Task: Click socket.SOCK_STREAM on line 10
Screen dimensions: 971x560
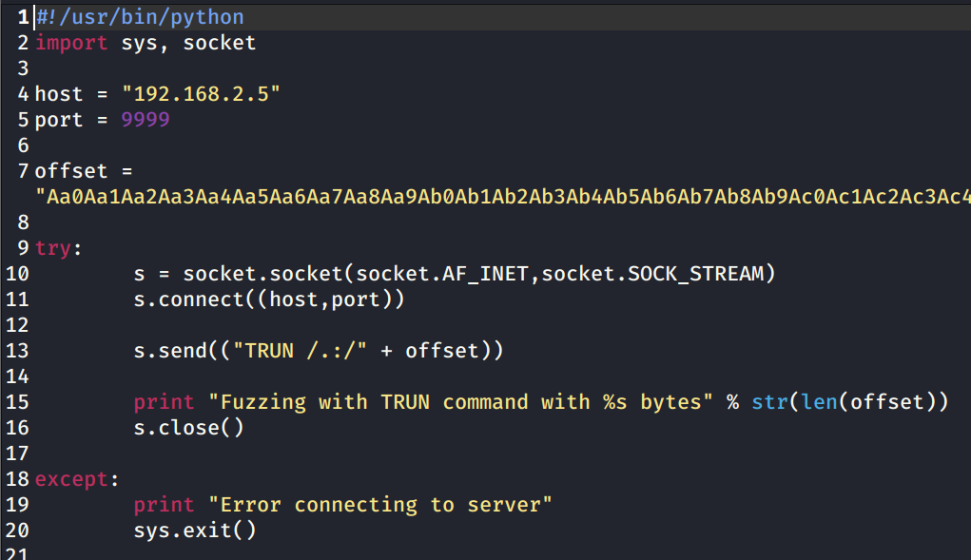Action: click(652, 274)
